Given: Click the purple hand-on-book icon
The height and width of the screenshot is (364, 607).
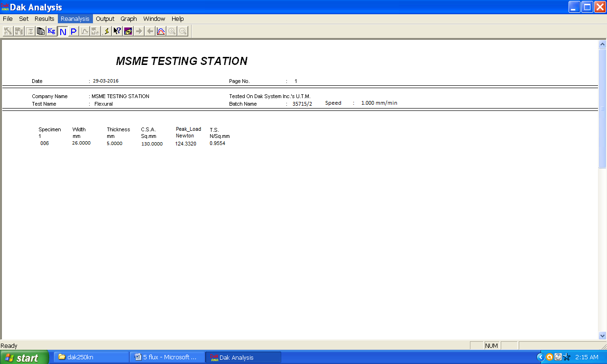Looking at the screenshot, I should click(x=128, y=31).
